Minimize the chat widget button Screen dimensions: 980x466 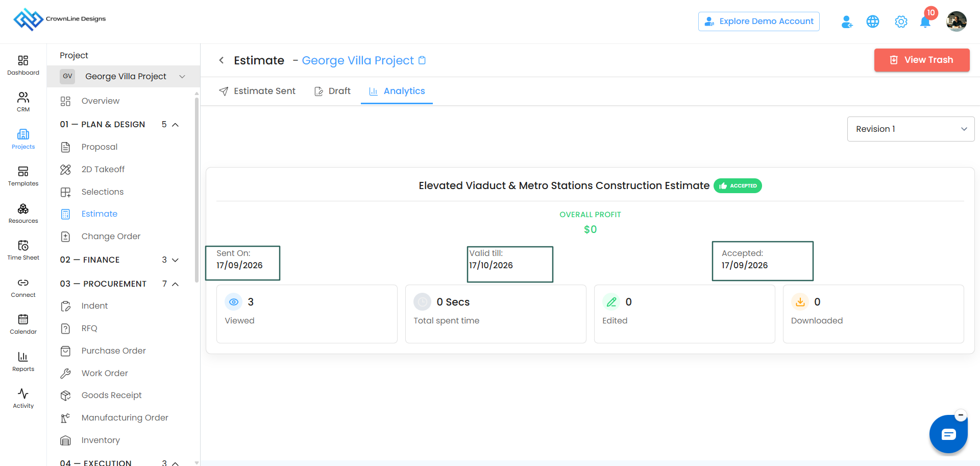961,415
